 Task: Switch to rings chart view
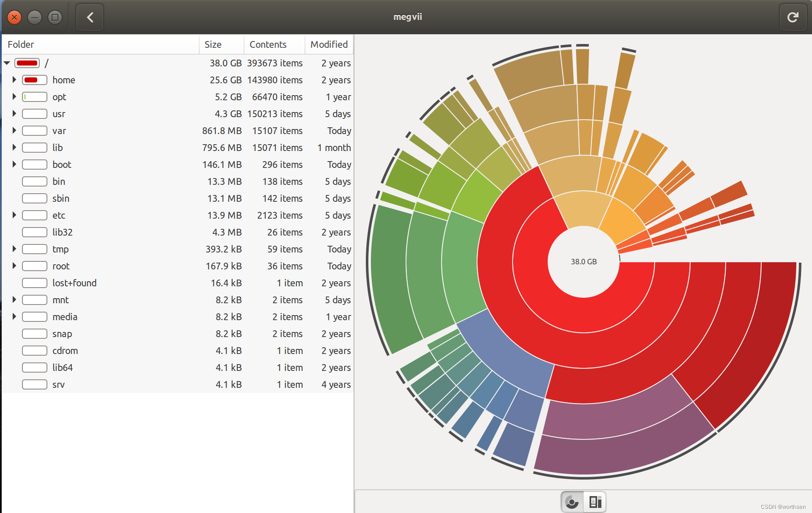click(x=572, y=502)
